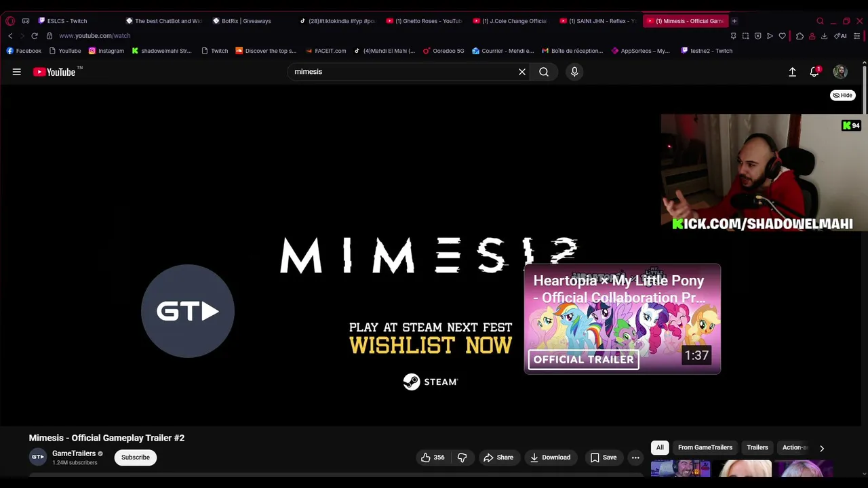The height and width of the screenshot is (488, 868).
Task: Select the All filter chip
Action: pos(660,447)
